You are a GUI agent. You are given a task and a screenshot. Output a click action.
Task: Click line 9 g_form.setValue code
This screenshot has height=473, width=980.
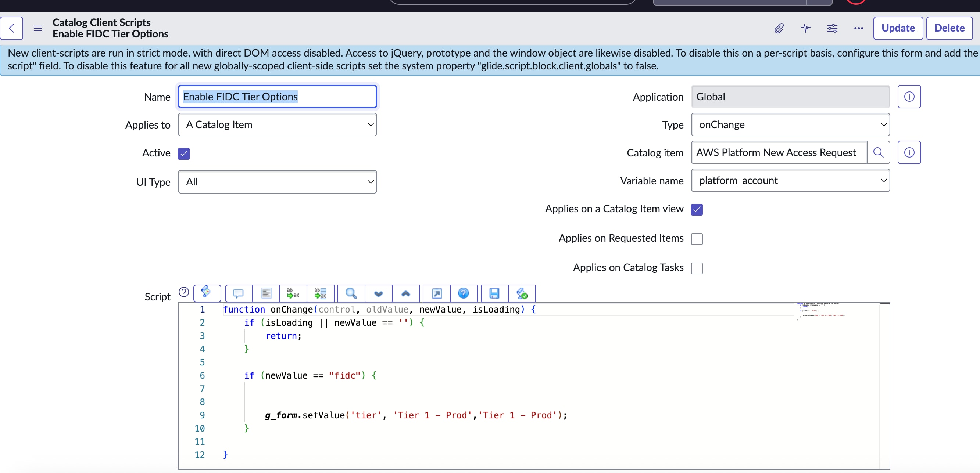click(416, 415)
